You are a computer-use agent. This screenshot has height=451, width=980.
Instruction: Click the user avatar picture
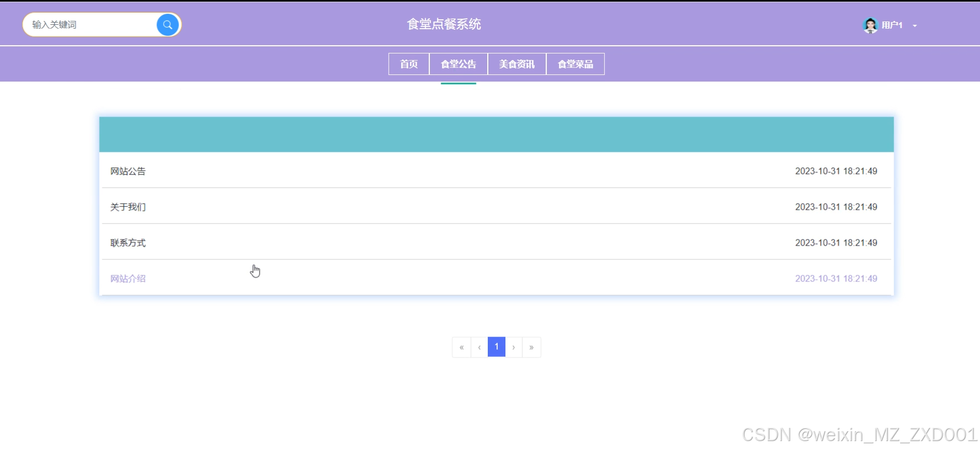870,25
